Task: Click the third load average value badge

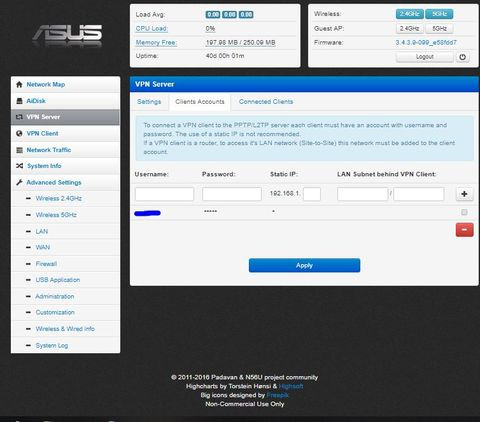Action: coord(246,14)
